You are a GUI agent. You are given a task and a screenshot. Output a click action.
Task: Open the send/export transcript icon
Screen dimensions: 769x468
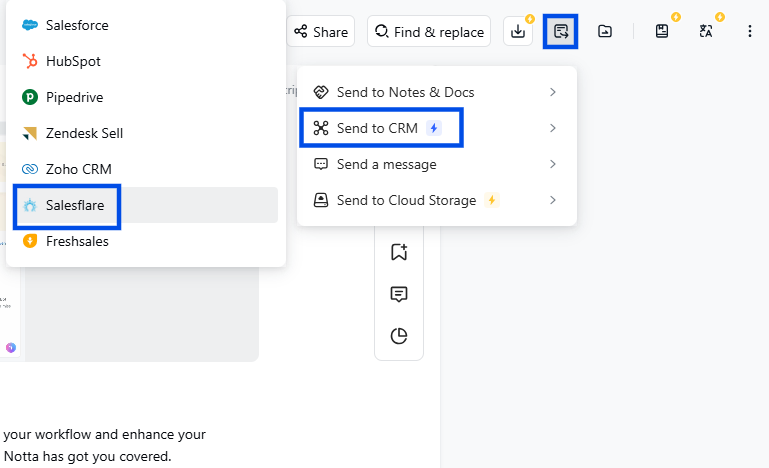coord(561,31)
